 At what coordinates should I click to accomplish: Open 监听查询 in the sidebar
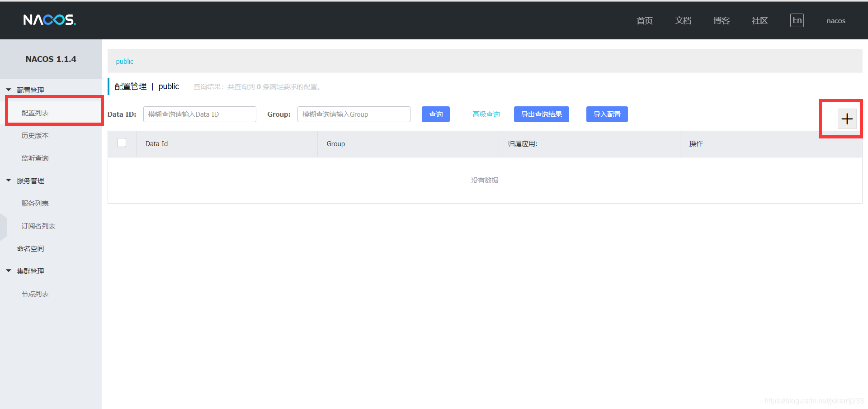(x=35, y=158)
